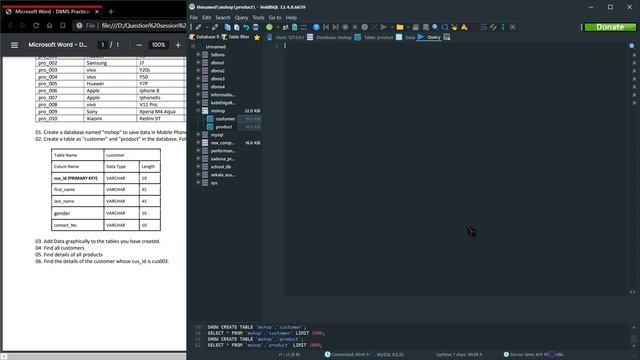Screen dimensions: 640x360
Task: Click the PDF zoom in plus button
Action: (178, 45)
